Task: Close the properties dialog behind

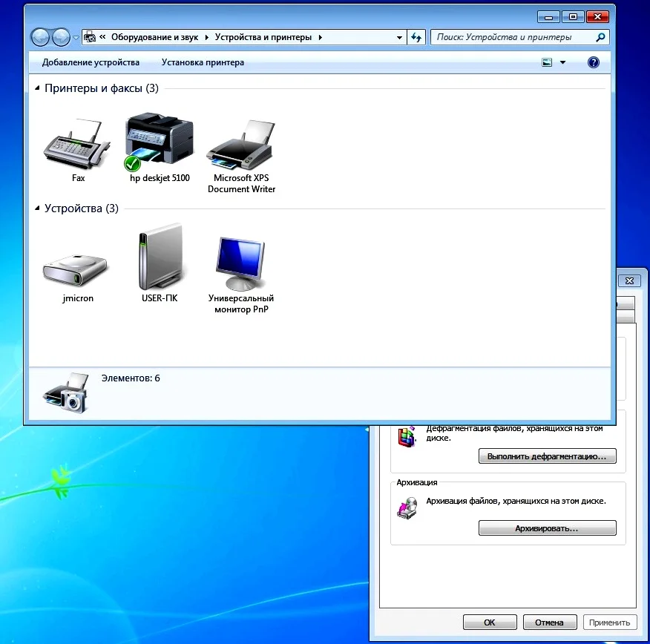Action: (629, 280)
